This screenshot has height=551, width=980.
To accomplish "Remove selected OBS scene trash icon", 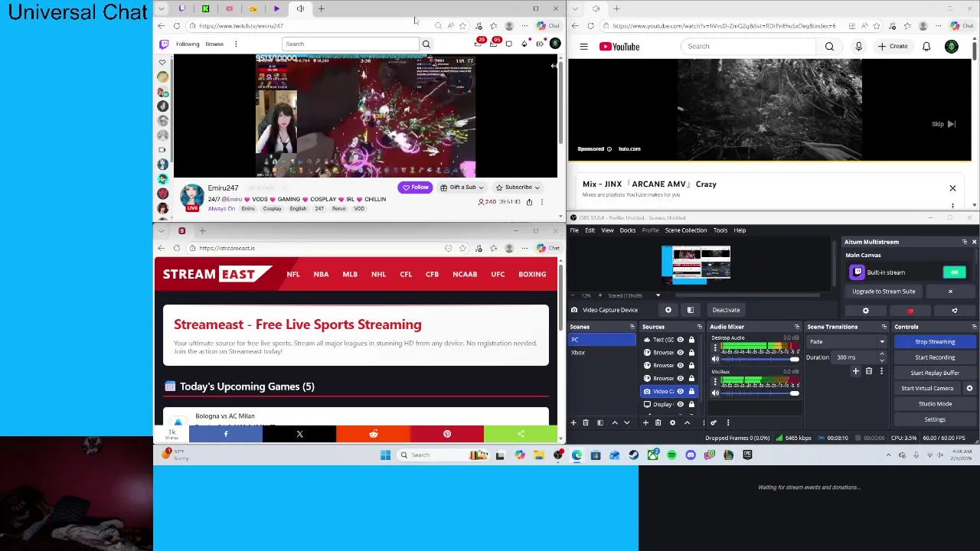I will pyautogui.click(x=586, y=422).
